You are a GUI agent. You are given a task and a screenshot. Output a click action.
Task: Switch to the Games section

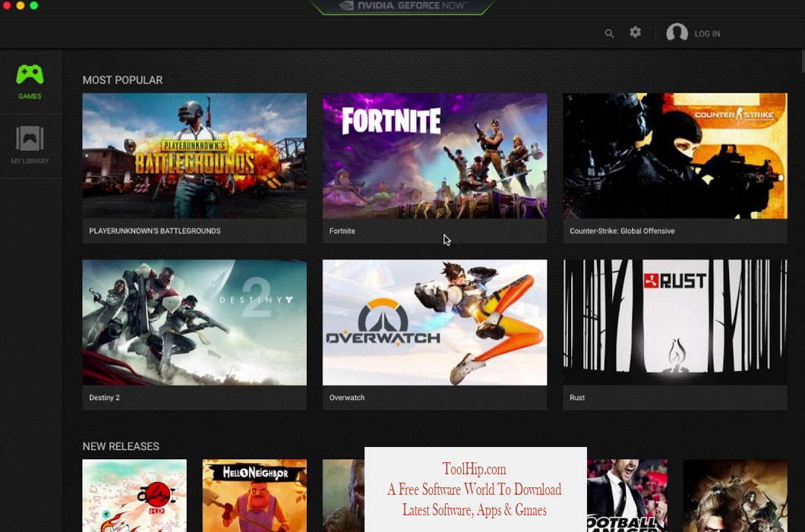(30, 81)
